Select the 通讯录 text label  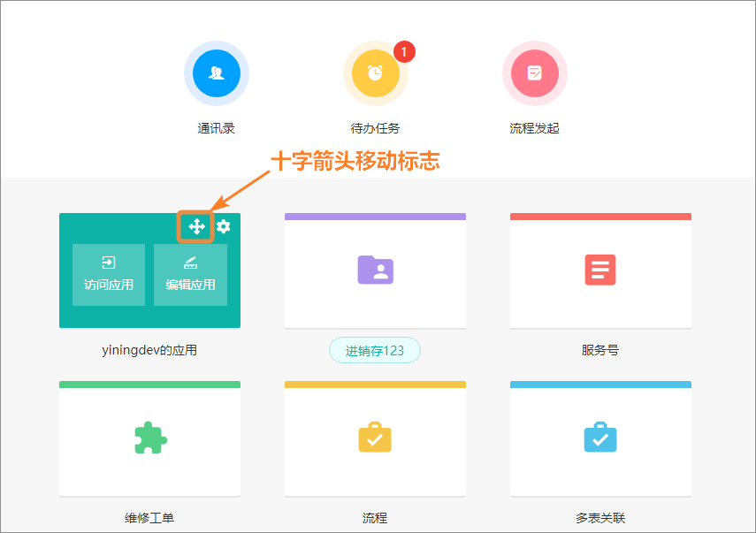coord(216,128)
